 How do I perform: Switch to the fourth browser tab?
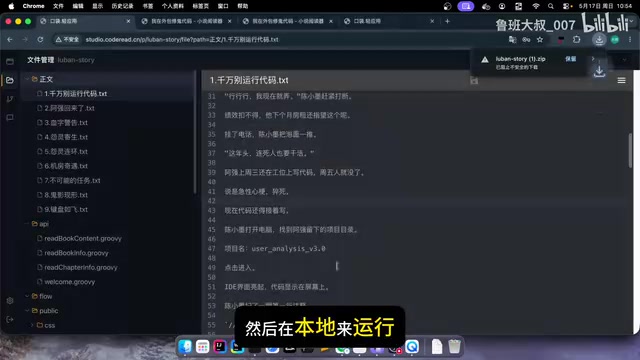pyautogui.click(x=389, y=21)
